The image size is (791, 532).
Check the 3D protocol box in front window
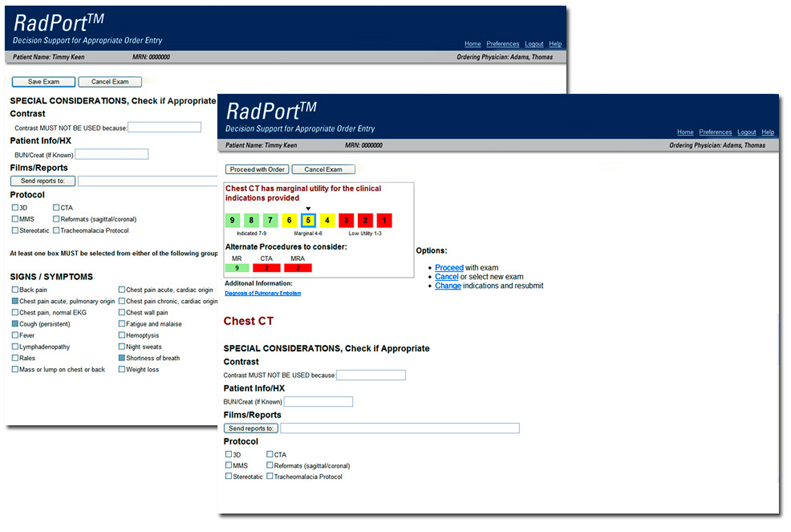point(229,454)
